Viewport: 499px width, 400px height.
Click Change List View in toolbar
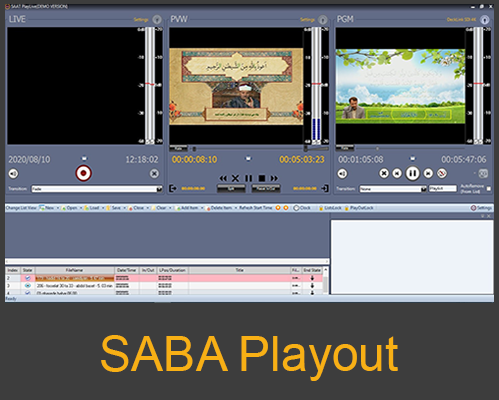coord(21,208)
